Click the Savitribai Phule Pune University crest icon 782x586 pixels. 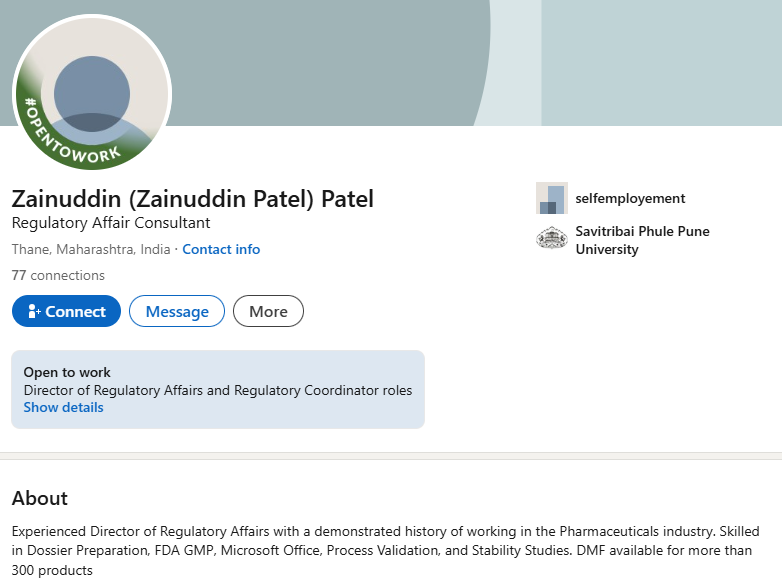tap(552, 238)
